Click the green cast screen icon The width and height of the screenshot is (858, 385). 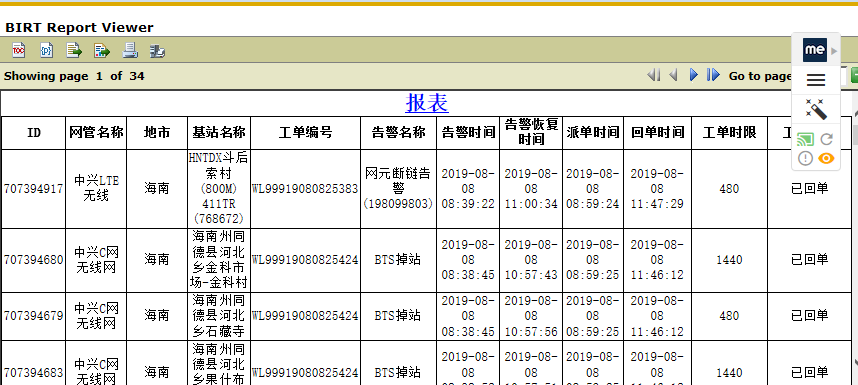[805, 140]
